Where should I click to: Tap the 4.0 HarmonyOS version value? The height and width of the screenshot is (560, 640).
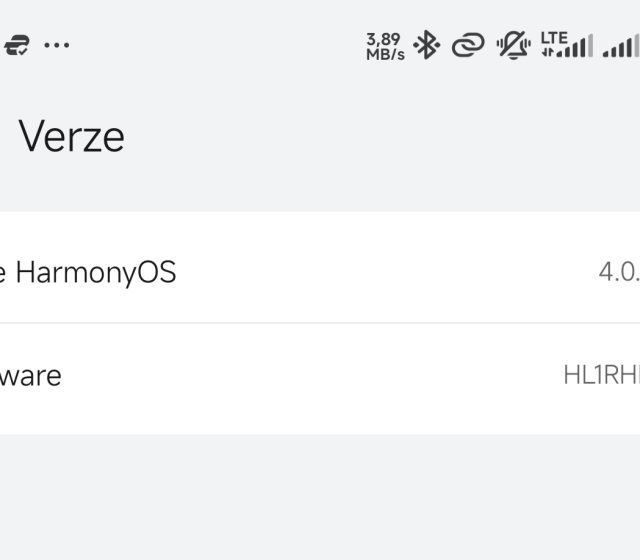(618, 271)
